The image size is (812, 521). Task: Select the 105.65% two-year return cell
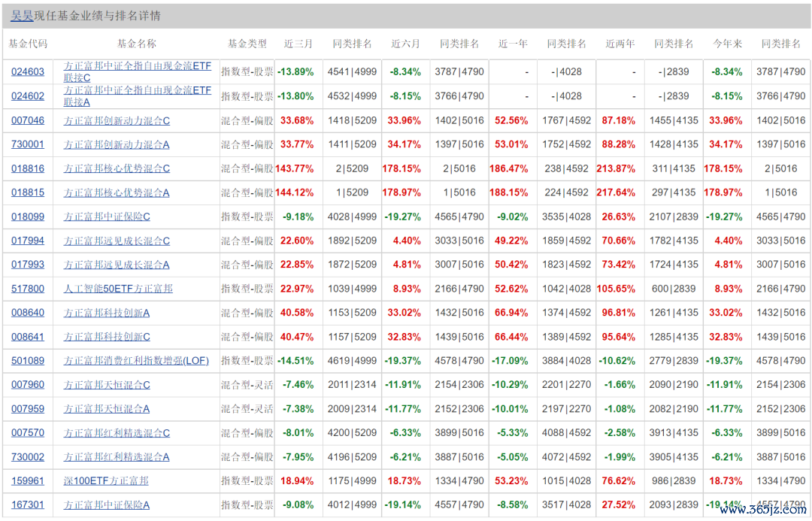pyautogui.click(x=616, y=289)
